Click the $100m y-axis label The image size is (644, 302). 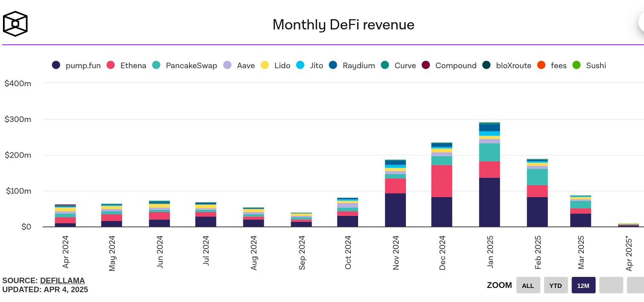[18, 191]
